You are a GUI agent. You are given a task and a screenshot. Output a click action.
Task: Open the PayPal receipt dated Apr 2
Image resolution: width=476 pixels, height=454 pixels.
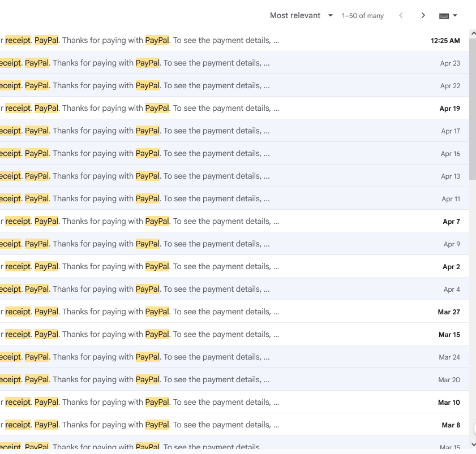pos(234,266)
